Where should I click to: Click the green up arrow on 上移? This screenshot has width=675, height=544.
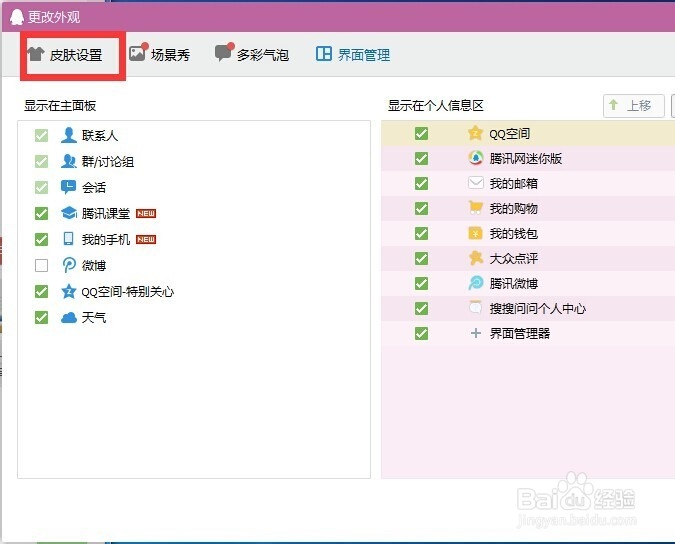click(614, 105)
